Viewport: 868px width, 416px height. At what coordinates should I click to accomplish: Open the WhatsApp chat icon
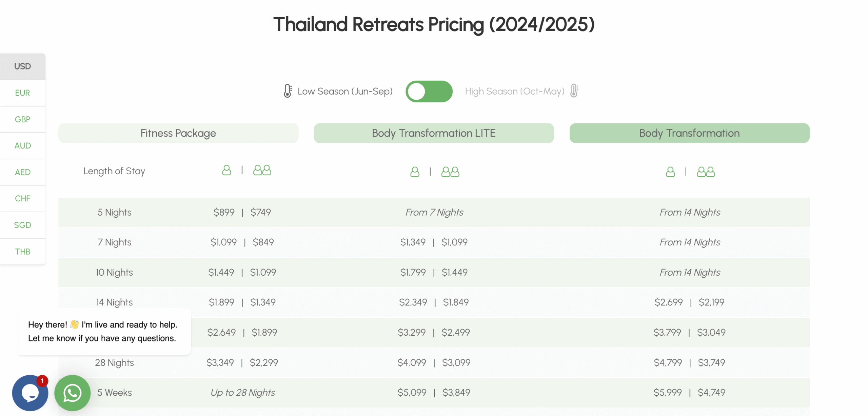click(72, 393)
